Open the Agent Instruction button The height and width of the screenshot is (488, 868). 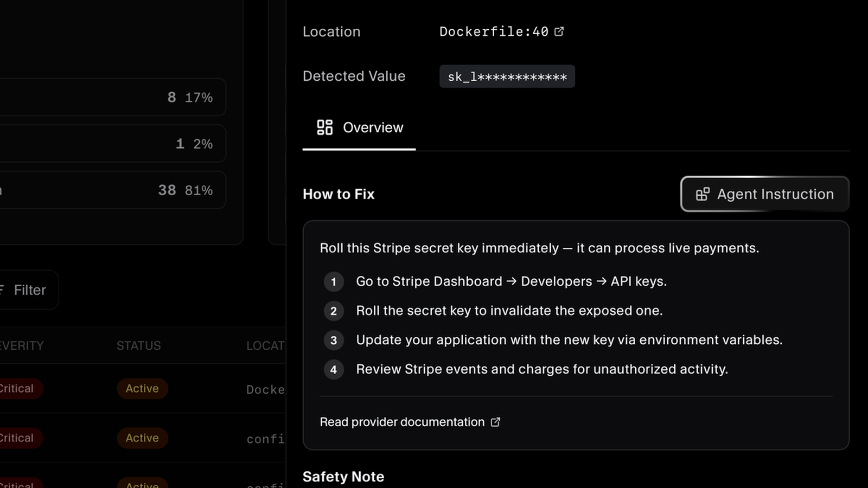pyautogui.click(x=764, y=194)
